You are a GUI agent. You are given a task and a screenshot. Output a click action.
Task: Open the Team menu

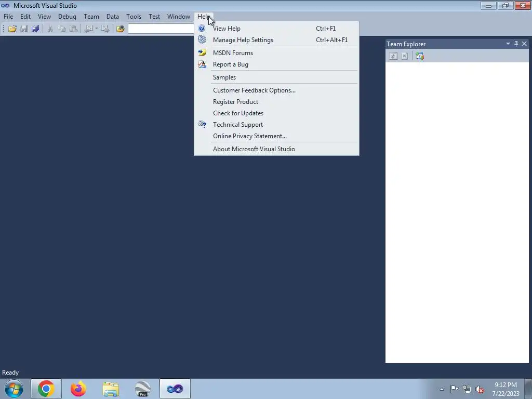pyautogui.click(x=91, y=16)
